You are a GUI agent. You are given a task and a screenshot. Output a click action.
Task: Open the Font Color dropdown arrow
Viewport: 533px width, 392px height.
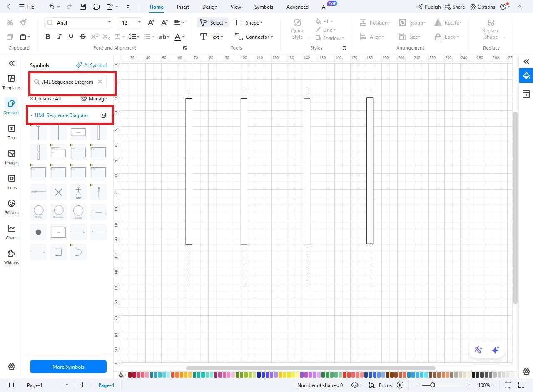(x=184, y=37)
